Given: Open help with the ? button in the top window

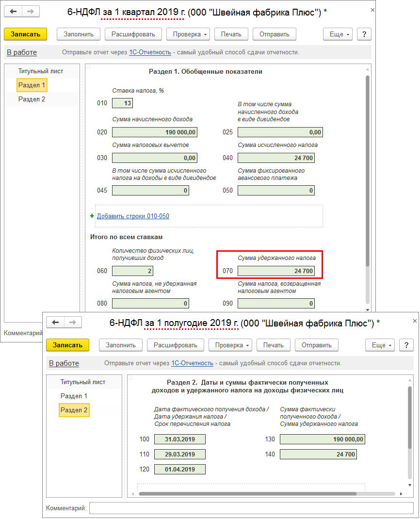Looking at the screenshot, I should (364, 34).
